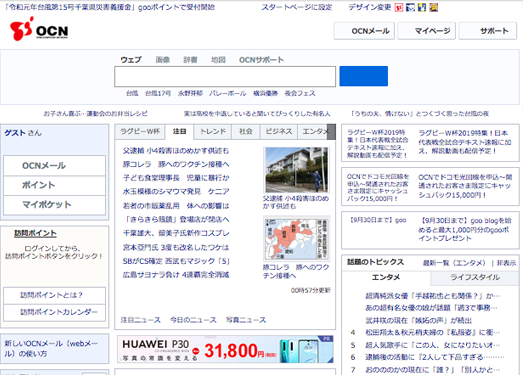Viewport: 523px width, 375px height.
Task: Open the デザイン変更 link
Action: click(x=370, y=7)
